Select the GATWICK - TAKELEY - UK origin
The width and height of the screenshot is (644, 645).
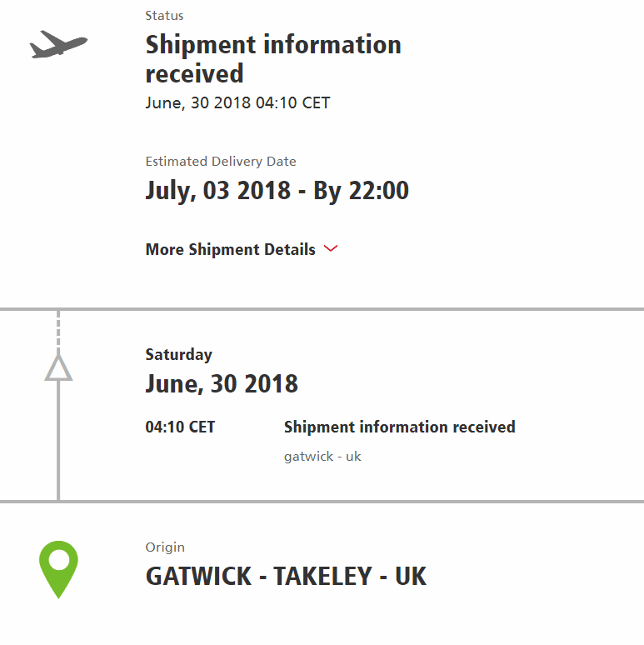(287, 576)
